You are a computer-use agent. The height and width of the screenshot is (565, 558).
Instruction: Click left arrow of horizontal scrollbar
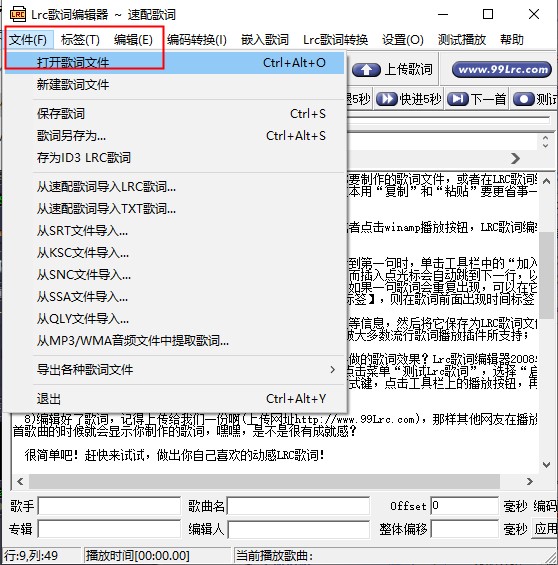pos(20,481)
